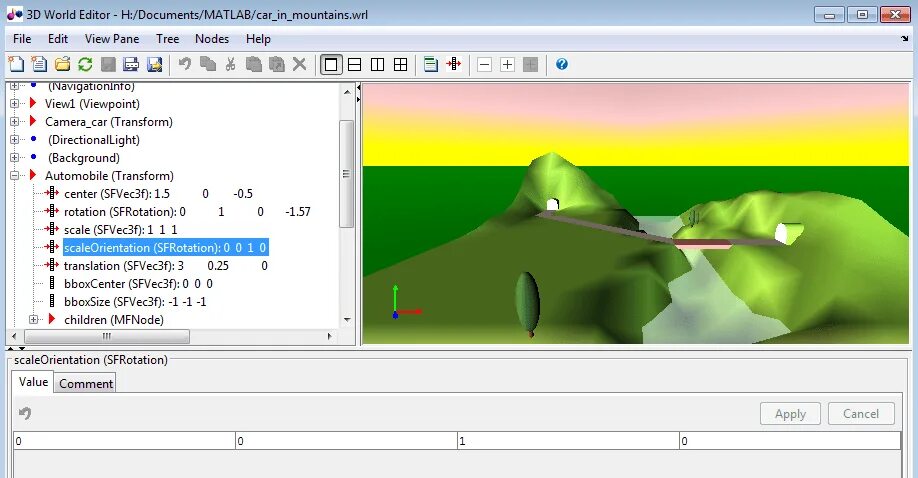This screenshot has width=918, height=478.
Task: Open the Edit menu
Action: [58, 39]
